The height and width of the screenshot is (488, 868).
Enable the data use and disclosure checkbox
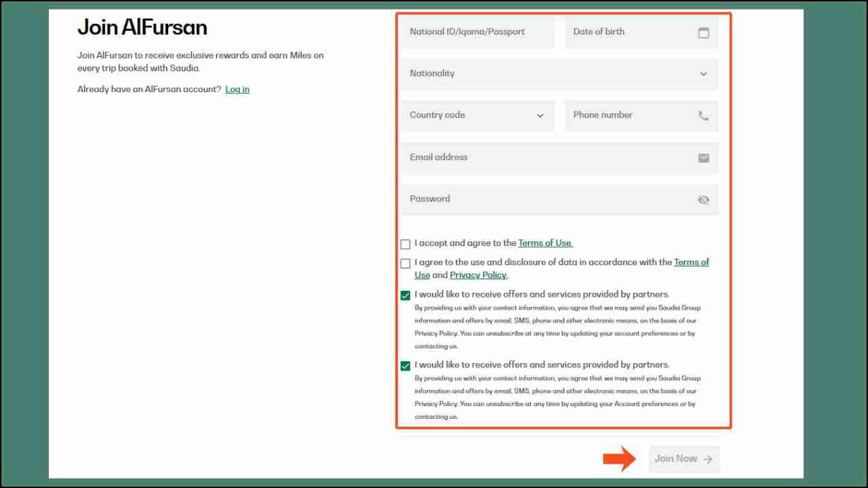[405, 263]
